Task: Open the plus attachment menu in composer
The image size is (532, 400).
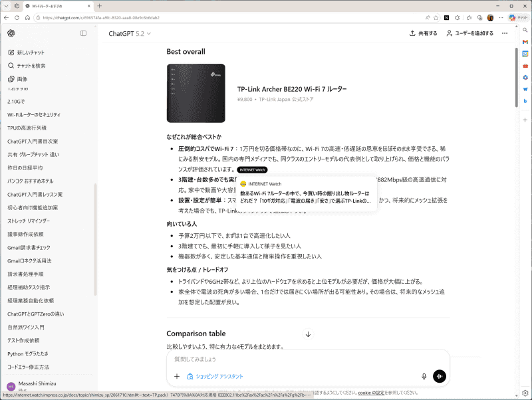Action: coord(177,376)
